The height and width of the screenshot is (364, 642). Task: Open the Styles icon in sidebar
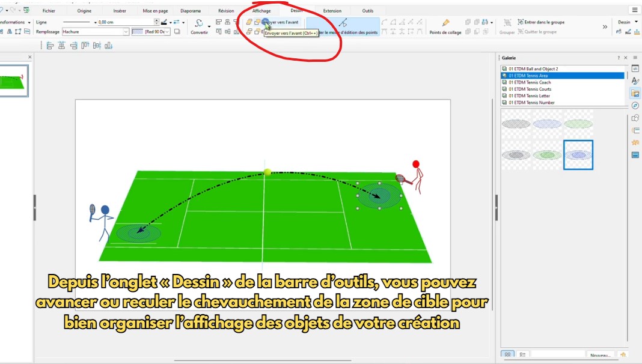(x=635, y=81)
